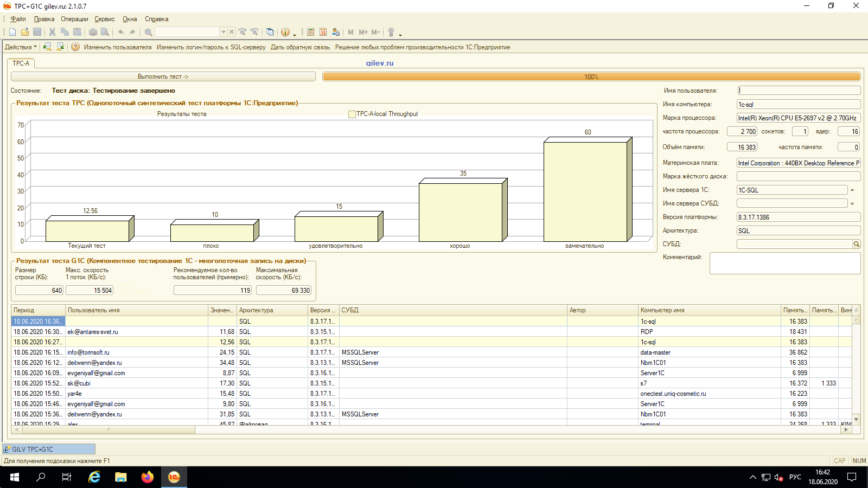Click the Save diskette icon

tap(37, 32)
